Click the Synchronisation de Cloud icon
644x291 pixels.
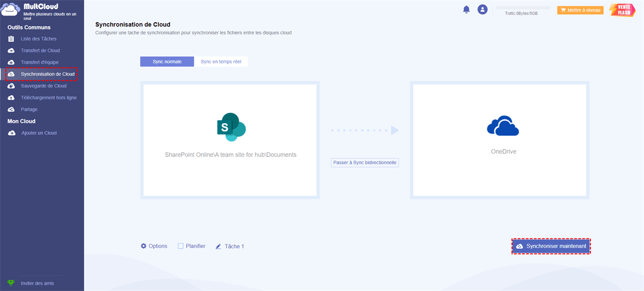11,74
